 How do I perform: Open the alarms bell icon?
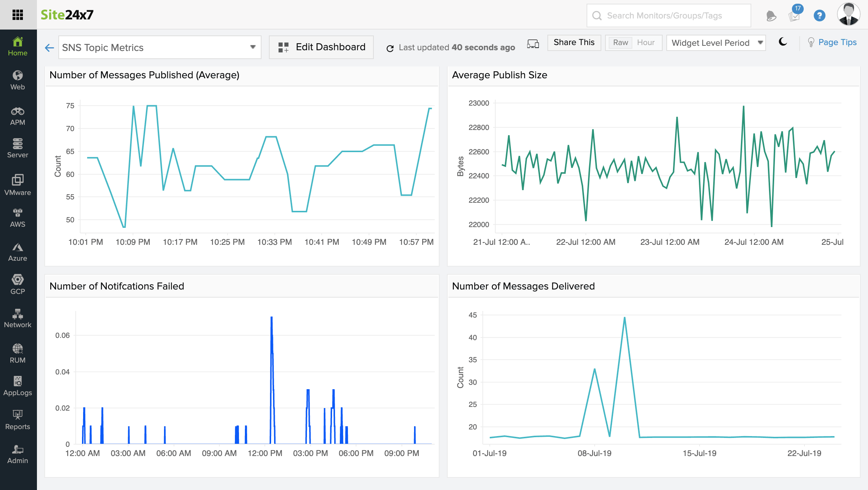(x=771, y=16)
